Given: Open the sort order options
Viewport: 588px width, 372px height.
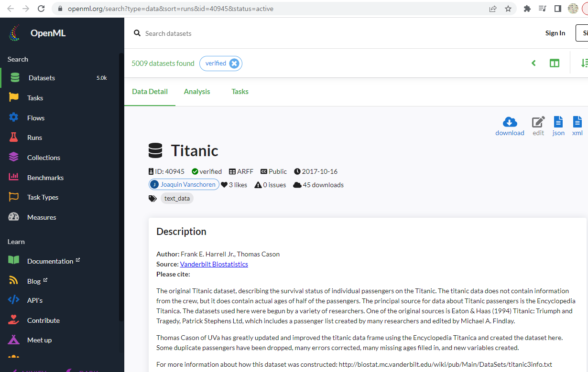Looking at the screenshot, I should click(584, 63).
